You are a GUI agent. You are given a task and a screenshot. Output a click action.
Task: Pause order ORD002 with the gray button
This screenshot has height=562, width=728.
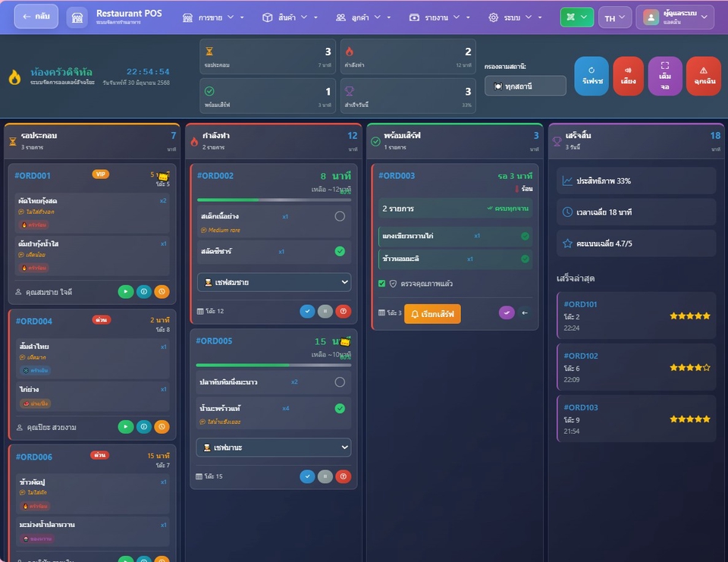[x=325, y=311]
